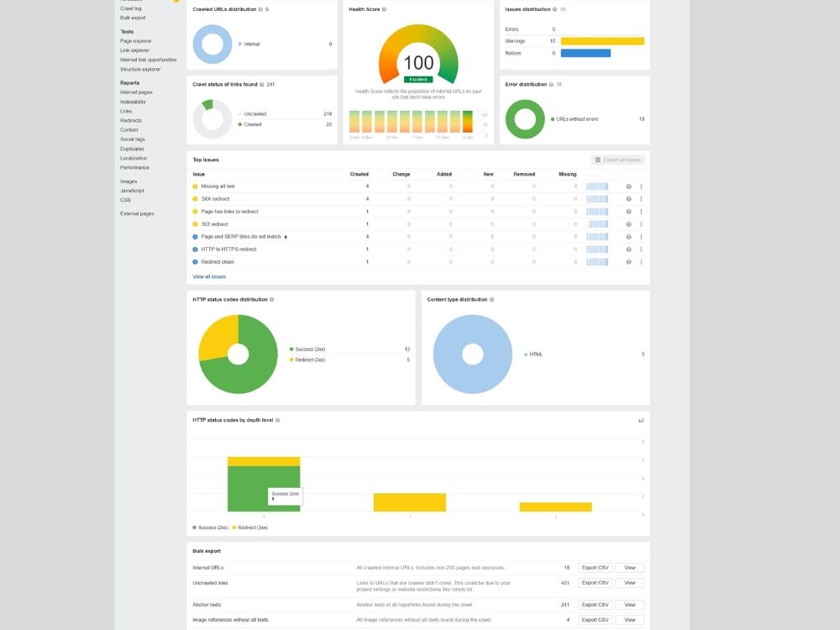Open help icon in Page has links to redirect row
The width and height of the screenshot is (840, 630).
[x=628, y=212]
